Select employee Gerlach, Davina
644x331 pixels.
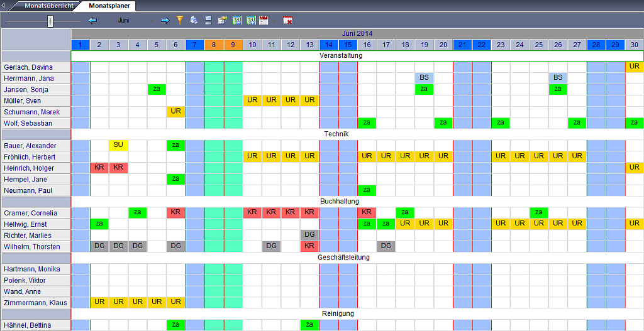(36, 67)
